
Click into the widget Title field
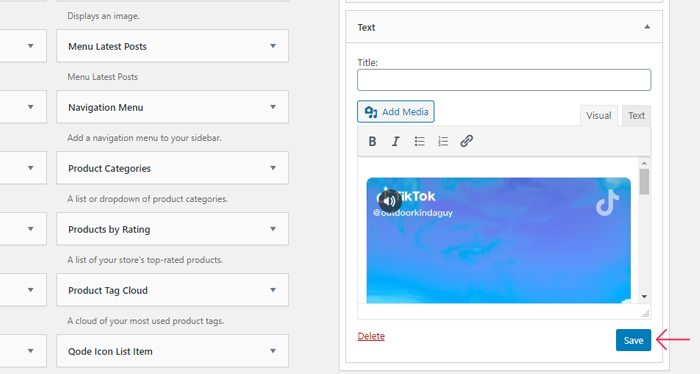click(x=504, y=80)
